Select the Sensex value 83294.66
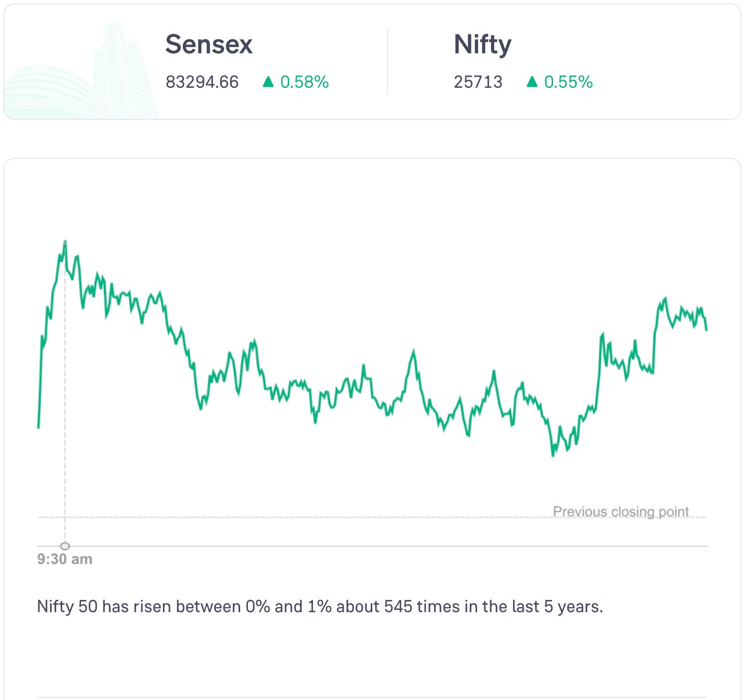The image size is (746, 700). point(202,82)
